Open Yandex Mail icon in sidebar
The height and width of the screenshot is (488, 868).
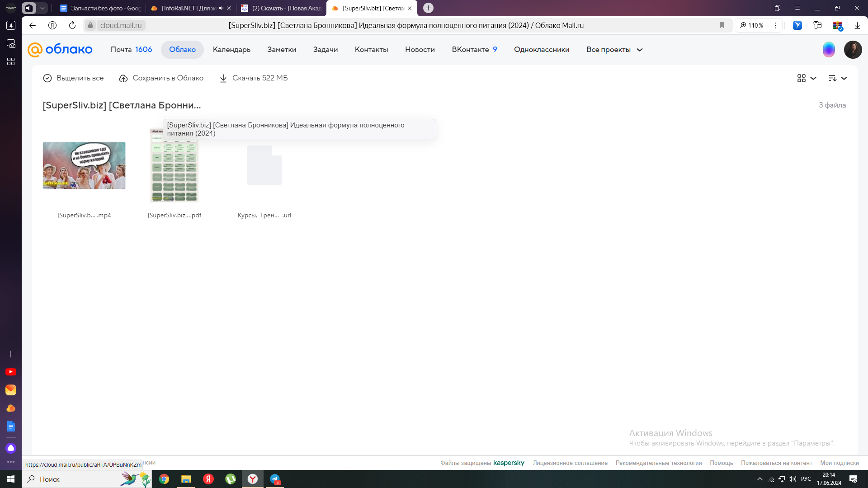(x=11, y=390)
